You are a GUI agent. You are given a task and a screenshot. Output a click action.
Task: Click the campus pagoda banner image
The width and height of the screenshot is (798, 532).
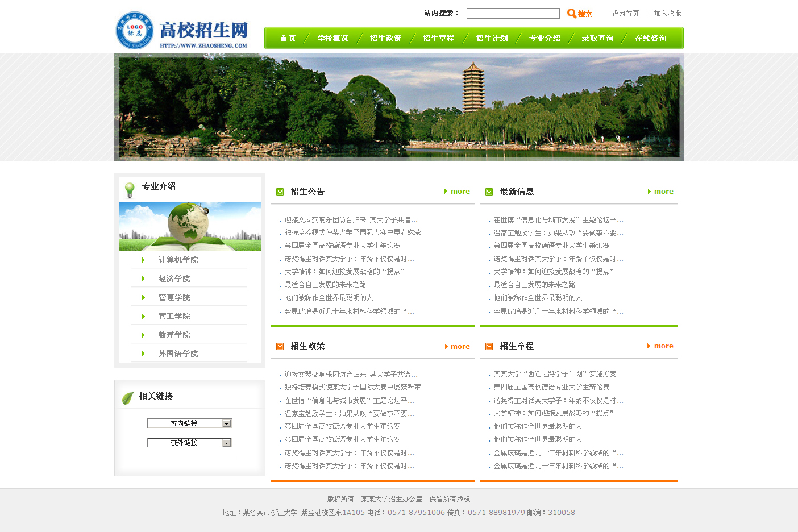click(x=399, y=107)
